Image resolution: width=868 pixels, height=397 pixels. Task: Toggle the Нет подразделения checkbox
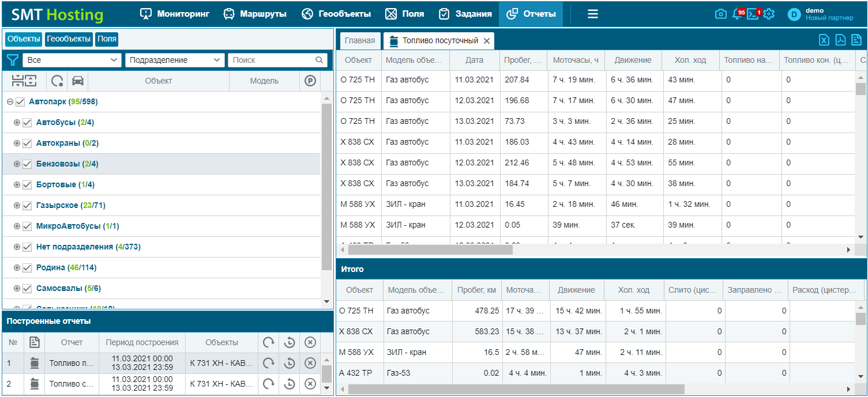click(x=27, y=247)
